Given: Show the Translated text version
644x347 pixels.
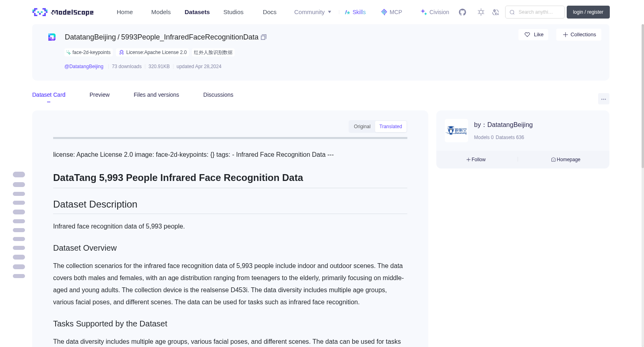Looking at the screenshot, I should tap(390, 127).
